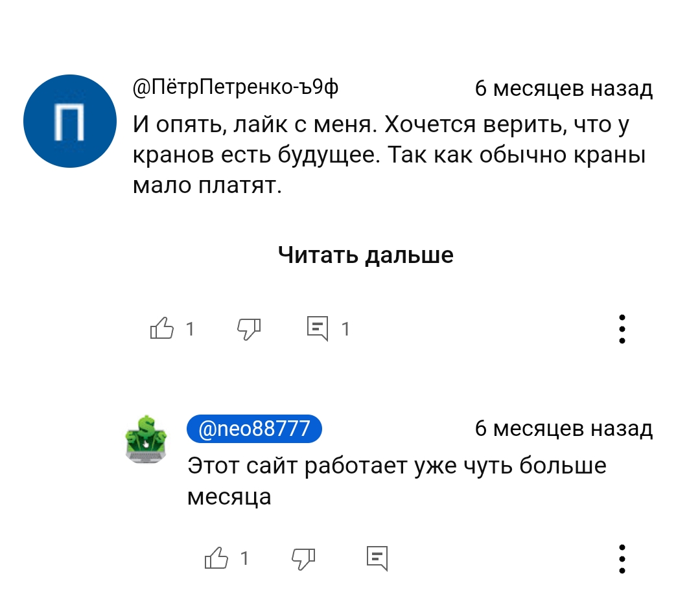This screenshot has width=700, height=605.
Task: Dislike Пётр Петренко's comment
Action: pos(249,329)
